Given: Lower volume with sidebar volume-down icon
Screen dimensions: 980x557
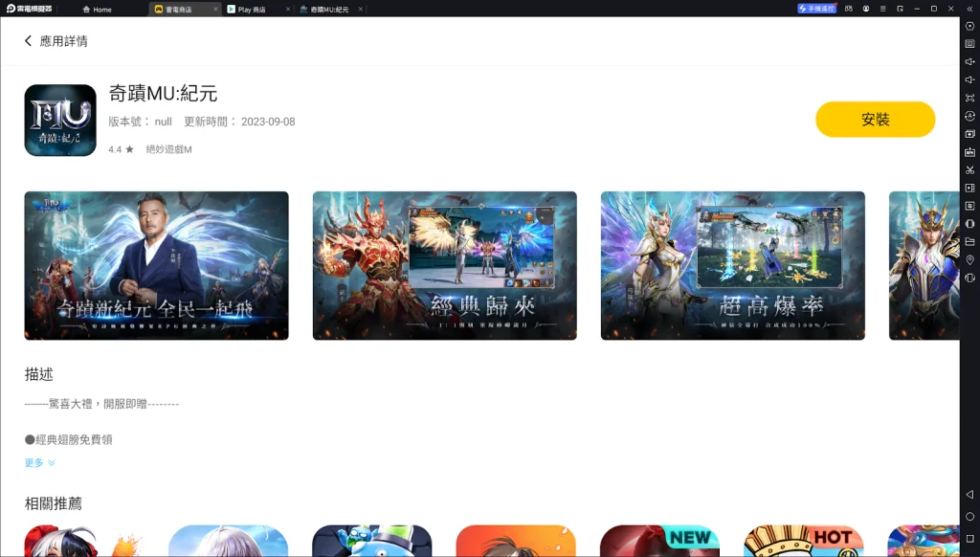Looking at the screenshot, I should [x=969, y=79].
